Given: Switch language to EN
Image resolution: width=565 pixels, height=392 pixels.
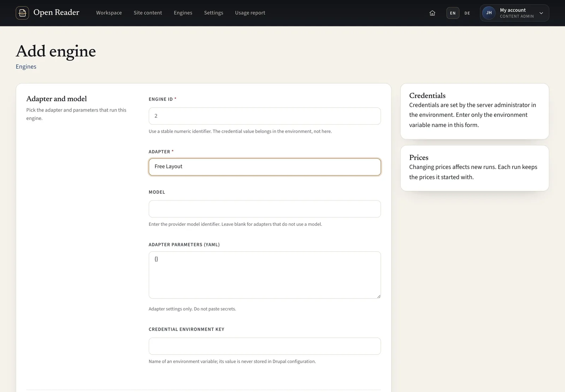Looking at the screenshot, I should [453, 13].
